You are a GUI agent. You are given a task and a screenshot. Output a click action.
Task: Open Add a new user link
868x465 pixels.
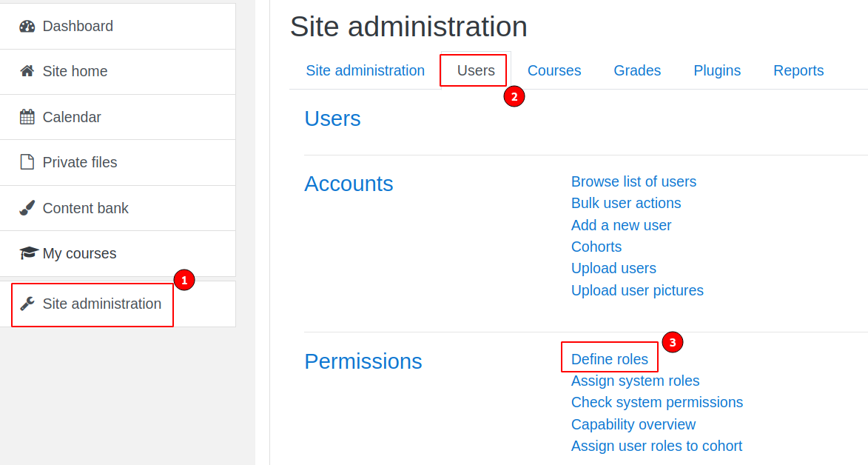point(621,225)
